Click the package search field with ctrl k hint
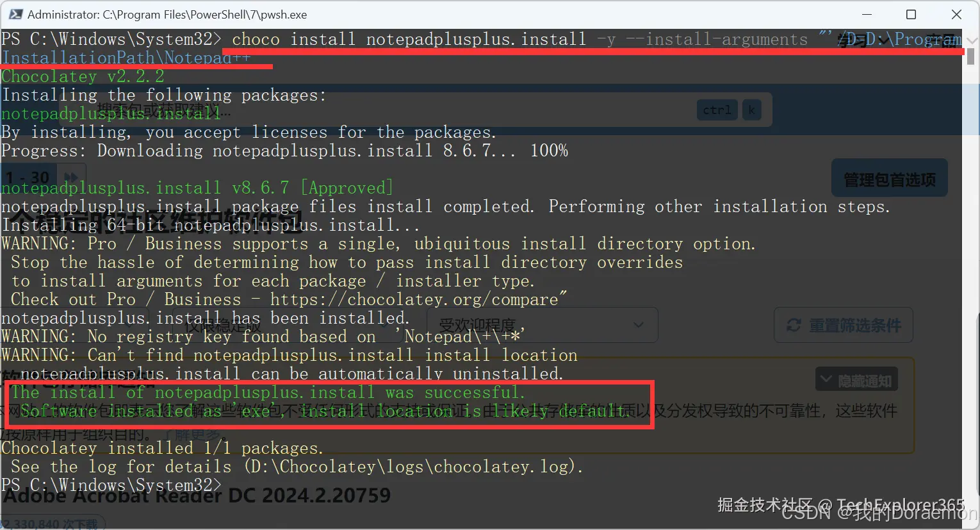The image size is (980, 530). click(x=415, y=110)
